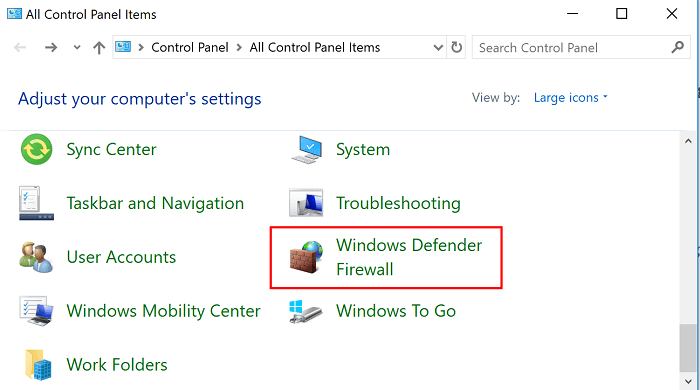Select All Control Panel Items breadcrumb

point(315,47)
